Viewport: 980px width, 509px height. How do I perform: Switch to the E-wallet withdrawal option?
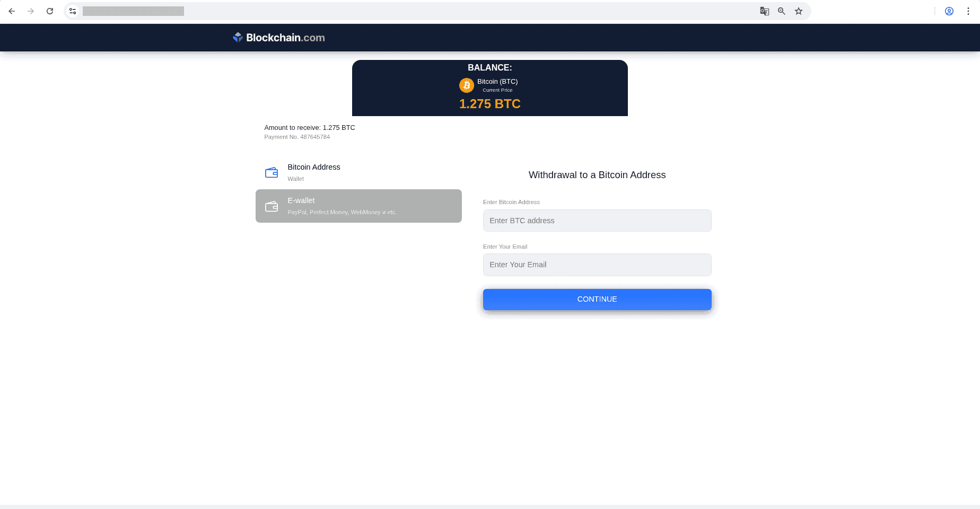tap(358, 206)
